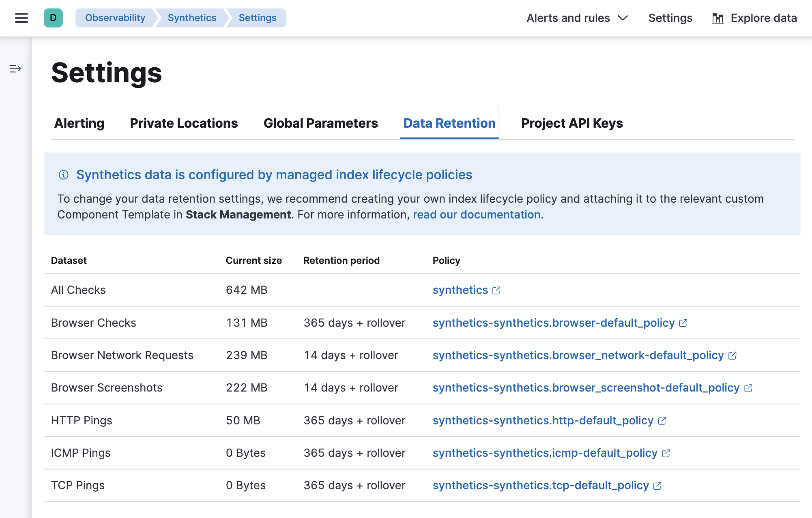
Task: Open the Project API Keys tab
Action: pos(572,123)
